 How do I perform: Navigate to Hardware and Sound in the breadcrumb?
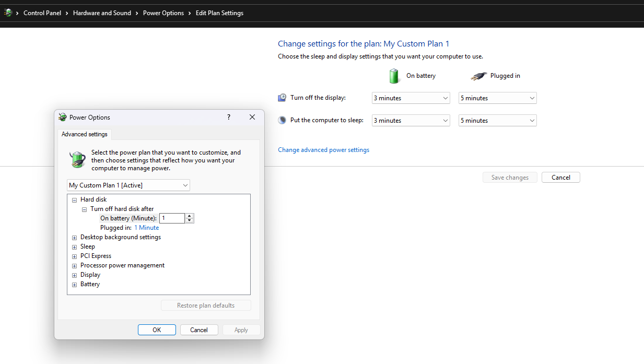pos(102,13)
